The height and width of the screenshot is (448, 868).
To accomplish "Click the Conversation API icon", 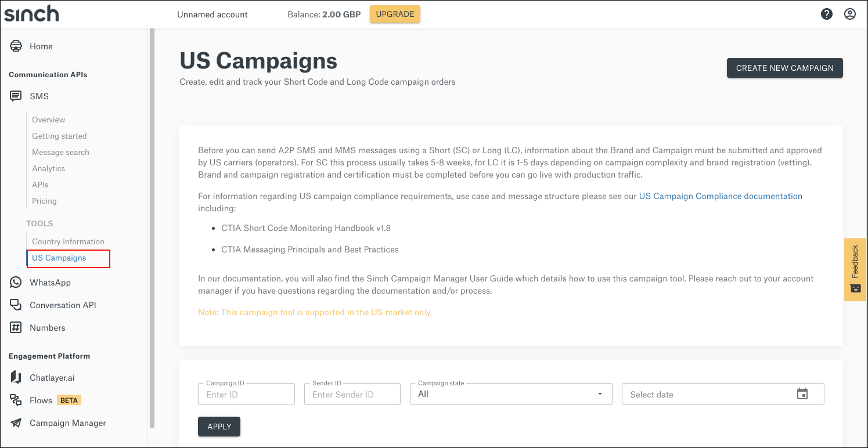I will pyautogui.click(x=16, y=305).
